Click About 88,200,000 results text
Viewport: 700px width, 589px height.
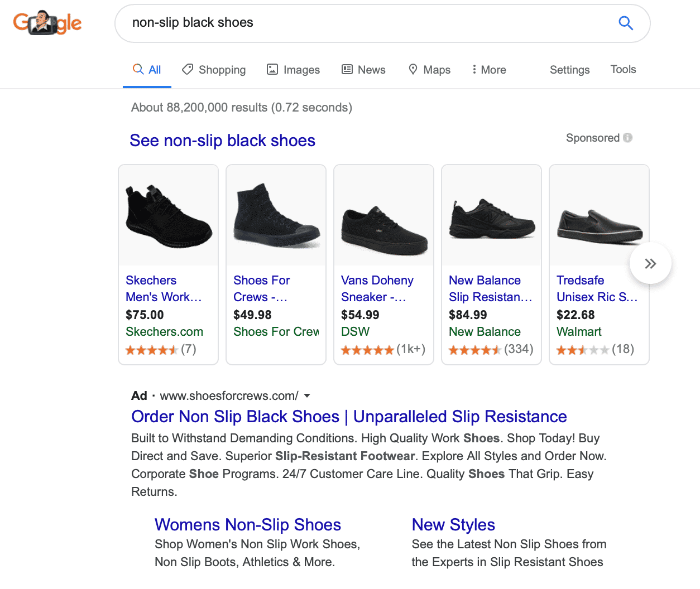241,108
